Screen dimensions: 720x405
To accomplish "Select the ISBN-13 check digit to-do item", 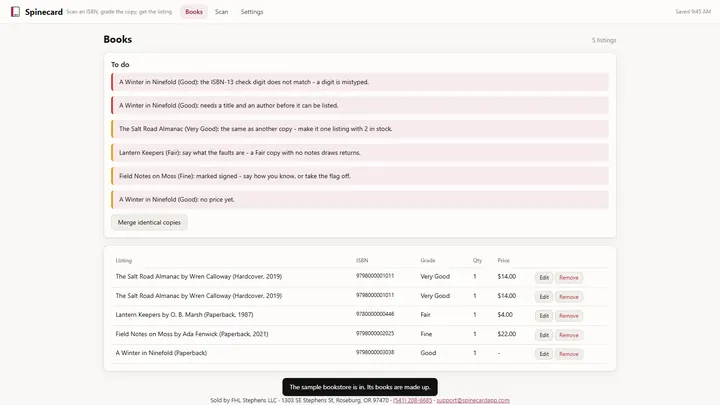I will point(360,82).
